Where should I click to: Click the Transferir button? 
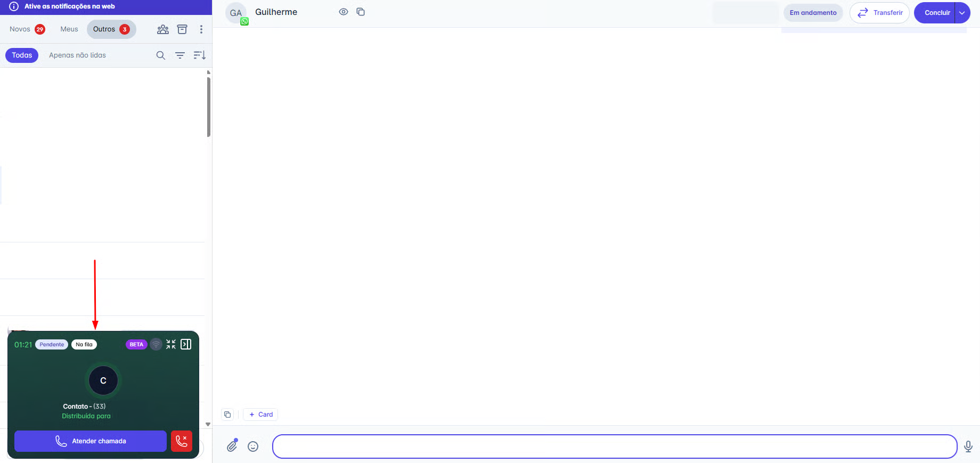tap(879, 13)
